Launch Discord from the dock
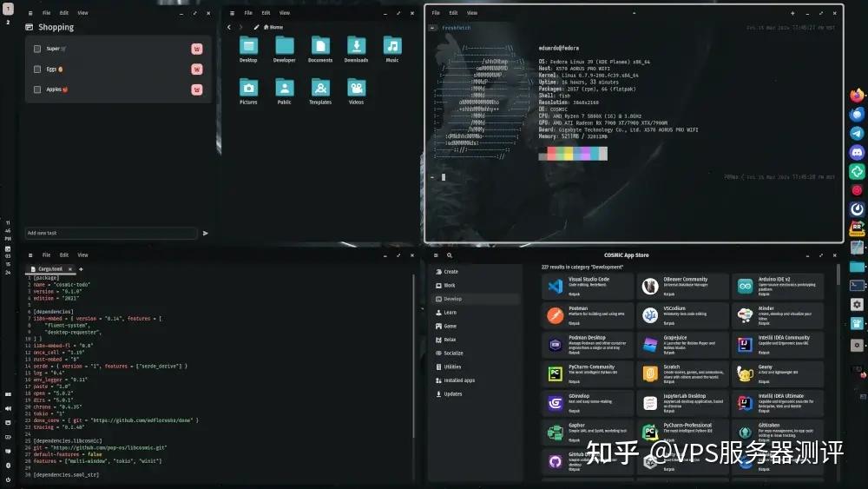This screenshot has width=868, height=489. pos(857,152)
